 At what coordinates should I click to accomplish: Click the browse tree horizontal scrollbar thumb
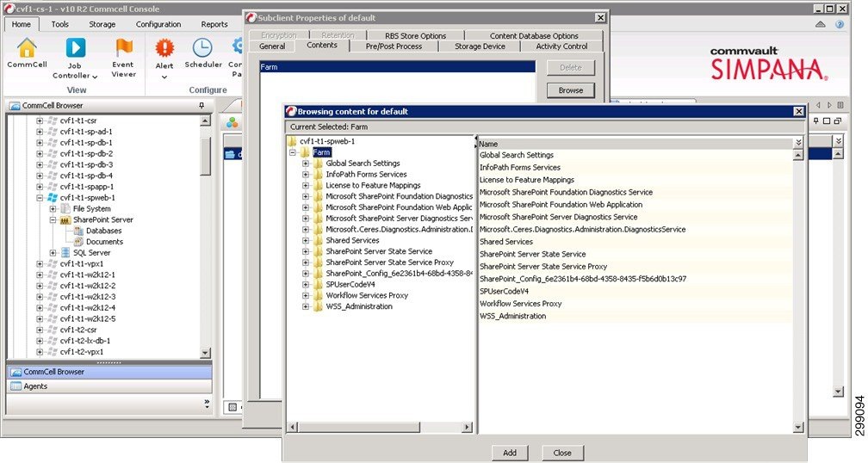pos(359,427)
